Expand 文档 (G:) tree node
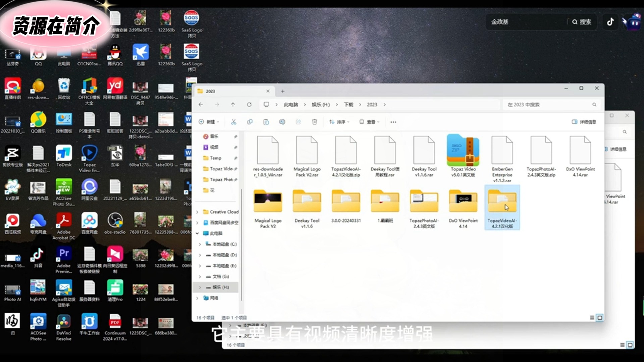The height and width of the screenshot is (362, 644). coord(200,277)
